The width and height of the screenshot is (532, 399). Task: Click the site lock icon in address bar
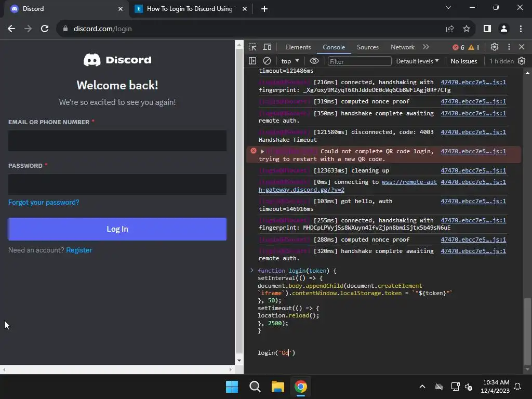pyautogui.click(x=65, y=29)
